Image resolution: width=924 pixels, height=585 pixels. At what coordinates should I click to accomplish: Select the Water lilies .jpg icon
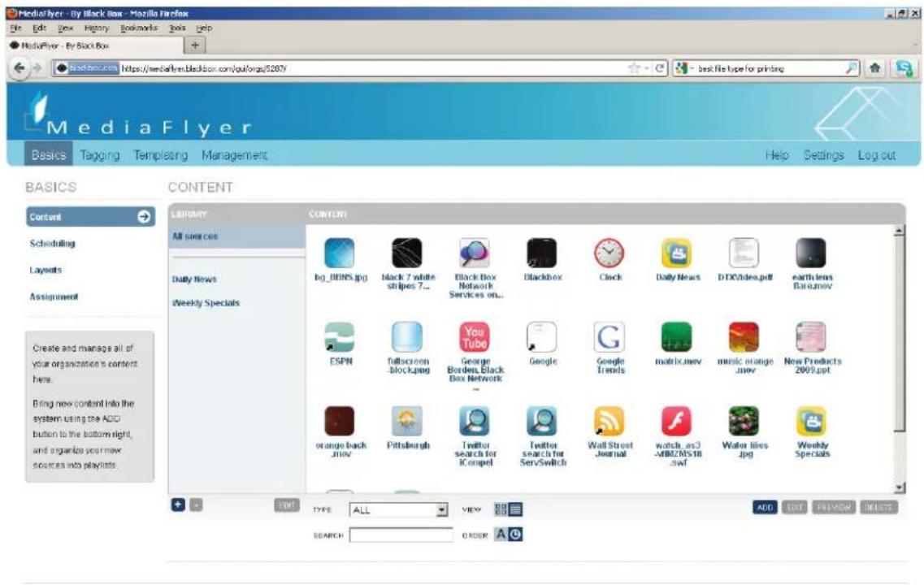click(744, 421)
